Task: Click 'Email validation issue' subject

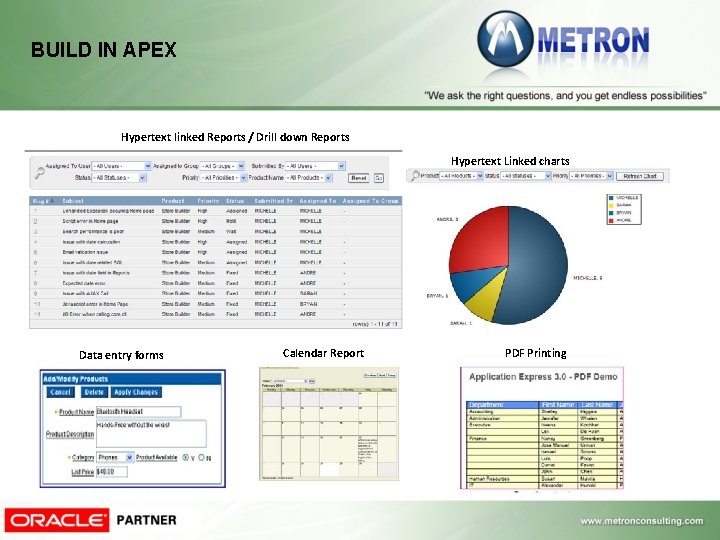Action: [85, 252]
